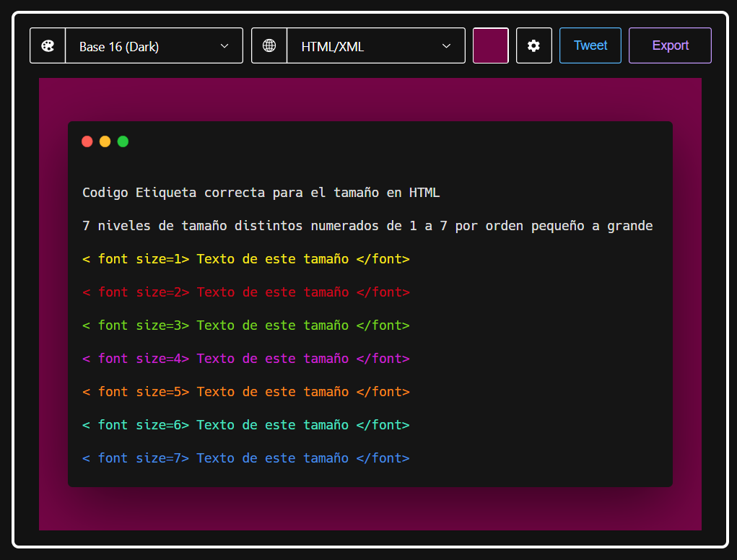Click the red window dot

tap(87, 141)
